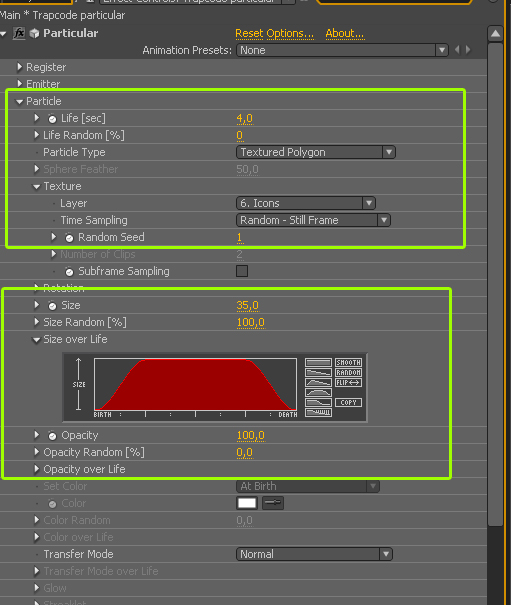Select the Particular effect name
Viewport: 511px width, 605px height.
(71, 33)
